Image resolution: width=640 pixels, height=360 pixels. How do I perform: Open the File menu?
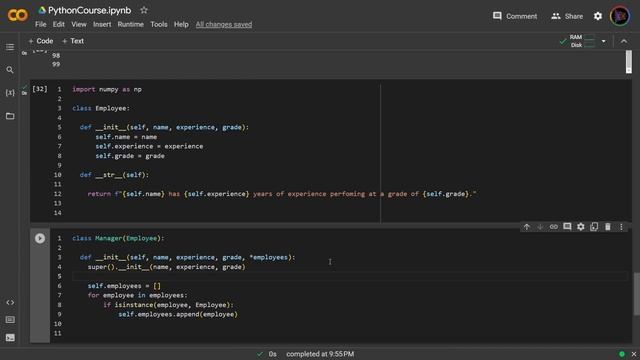[x=40, y=24]
